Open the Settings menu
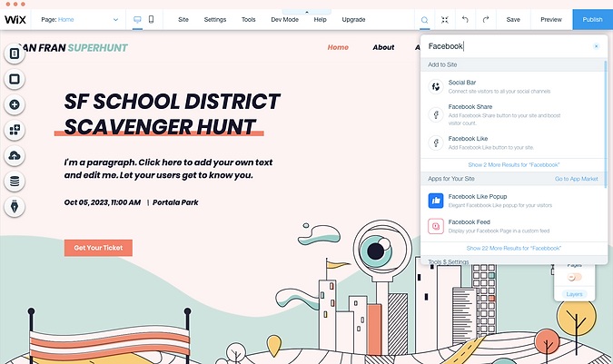The height and width of the screenshot is (364, 613). [215, 20]
